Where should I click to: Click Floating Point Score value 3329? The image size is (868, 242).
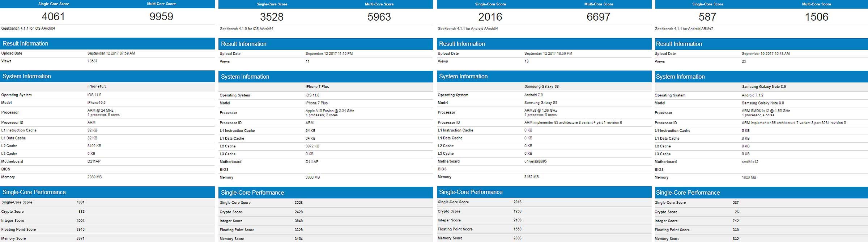(299, 230)
